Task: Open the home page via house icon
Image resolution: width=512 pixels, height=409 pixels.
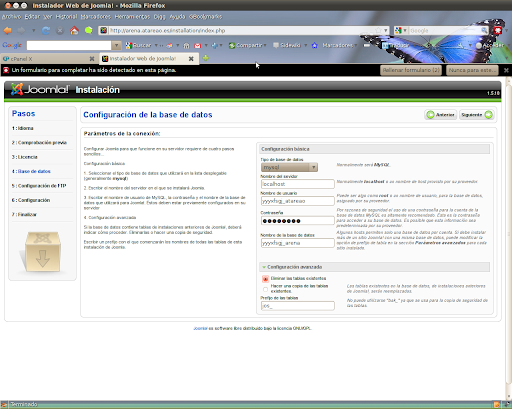Action: point(74,31)
